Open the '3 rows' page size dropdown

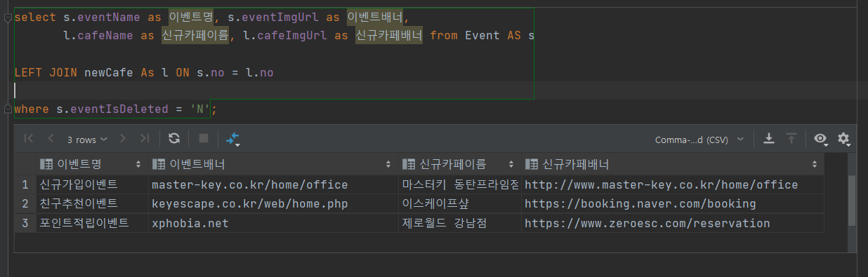[87, 139]
